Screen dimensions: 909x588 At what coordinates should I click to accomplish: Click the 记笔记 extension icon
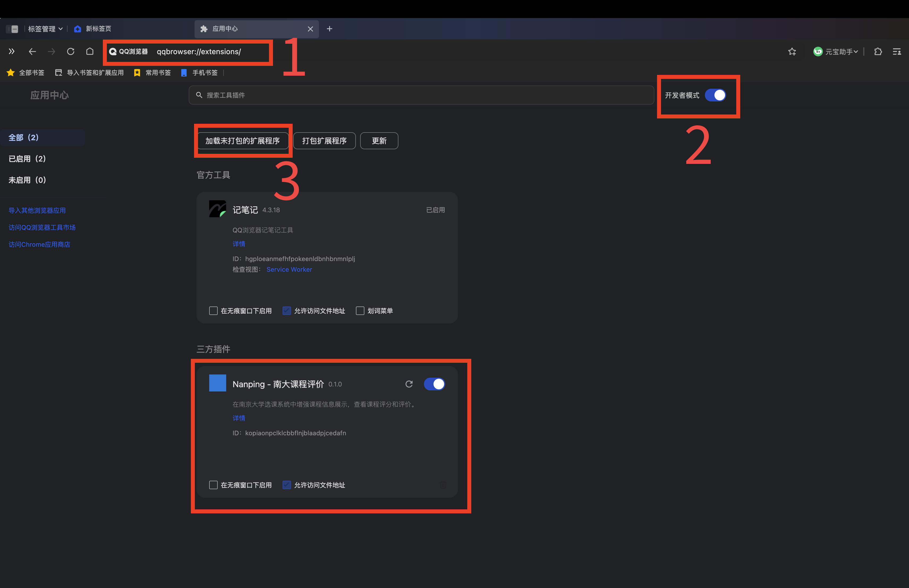coord(217,209)
